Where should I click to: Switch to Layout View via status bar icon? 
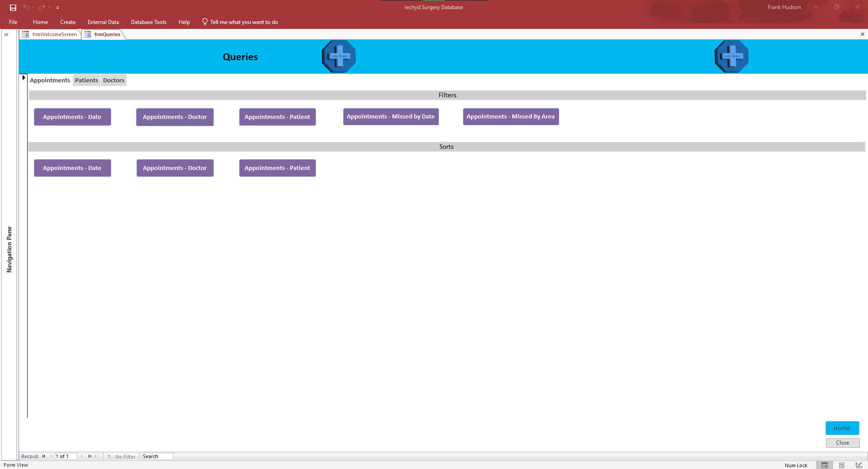coord(841,465)
